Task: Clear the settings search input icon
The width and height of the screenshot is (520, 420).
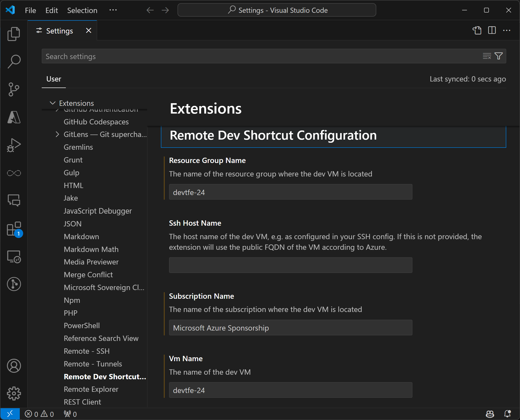Action: coord(487,56)
